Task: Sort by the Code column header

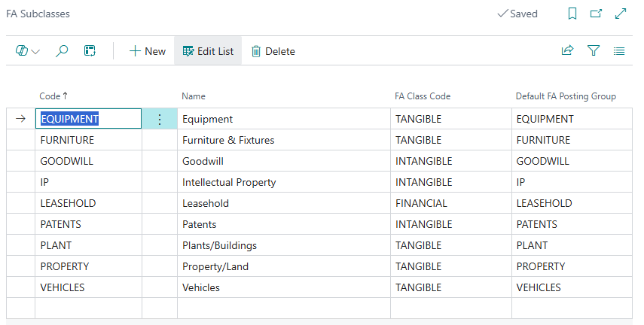Action: point(53,96)
